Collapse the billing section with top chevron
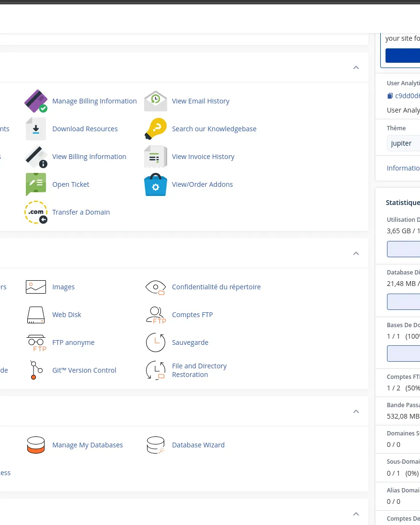 point(356,68)
